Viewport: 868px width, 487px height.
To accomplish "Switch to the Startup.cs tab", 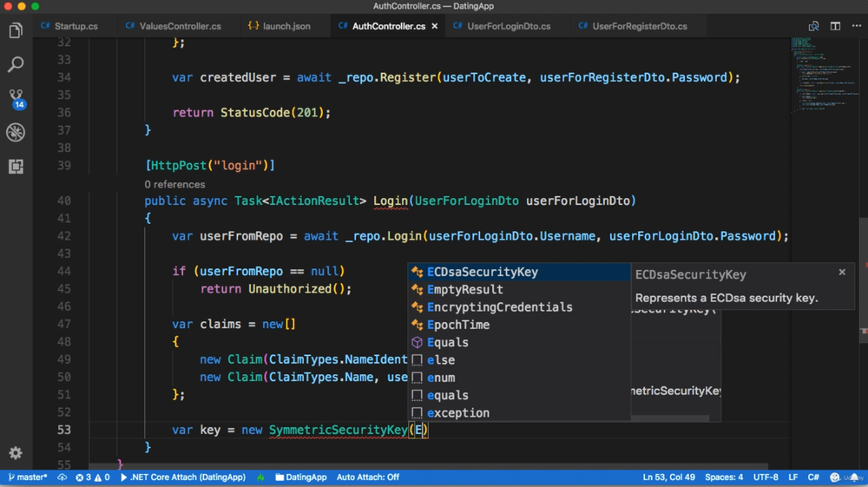I will point(76,26).
